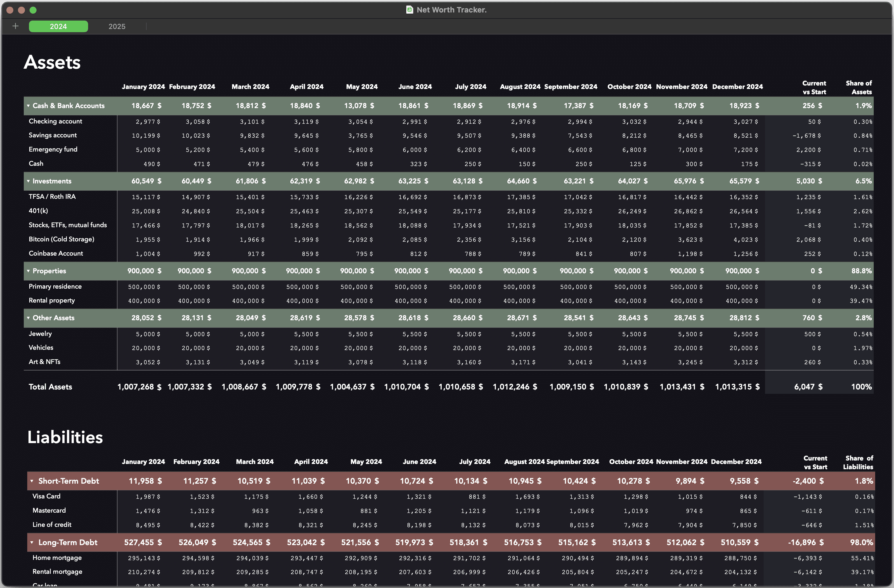894x588 pixels.
Task: Collapse the Long-Term Debt group triangle
Action: [32, 543]
